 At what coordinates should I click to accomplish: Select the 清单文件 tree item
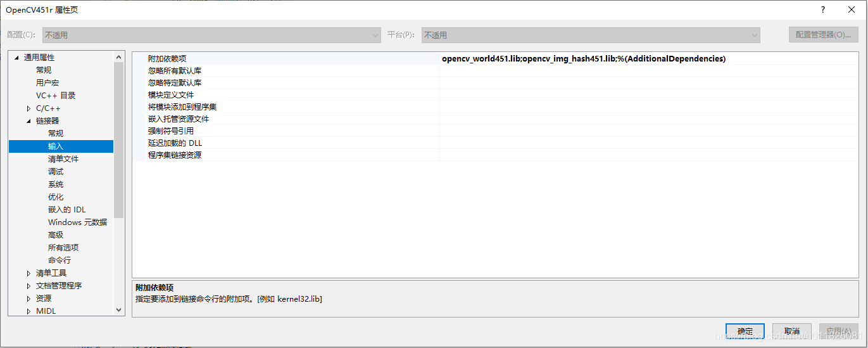[63, 159]
